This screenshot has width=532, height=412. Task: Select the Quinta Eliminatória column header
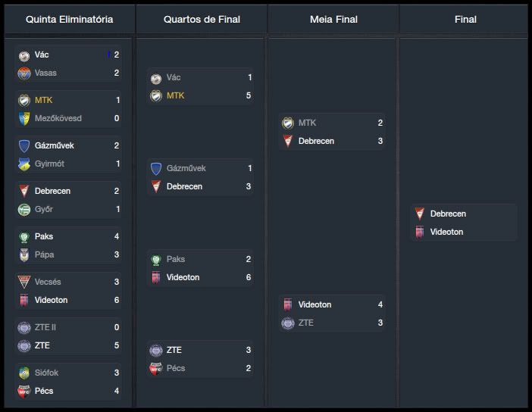tap(69, 19)
